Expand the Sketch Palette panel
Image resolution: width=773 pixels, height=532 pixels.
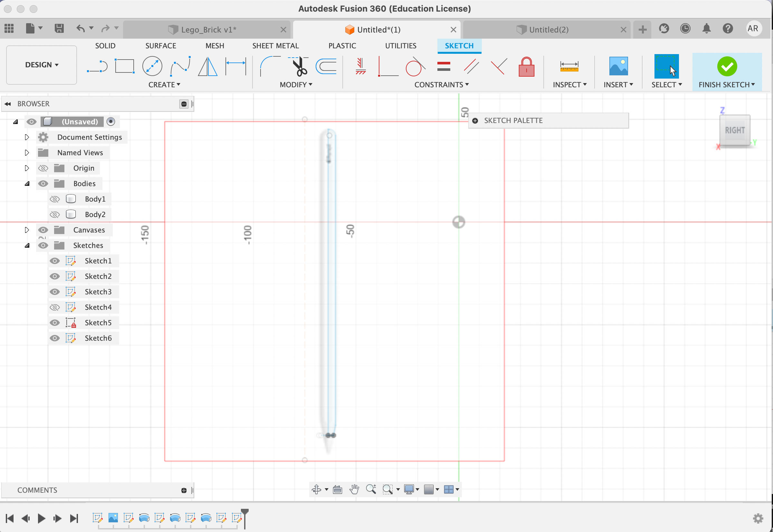point(475,121)
